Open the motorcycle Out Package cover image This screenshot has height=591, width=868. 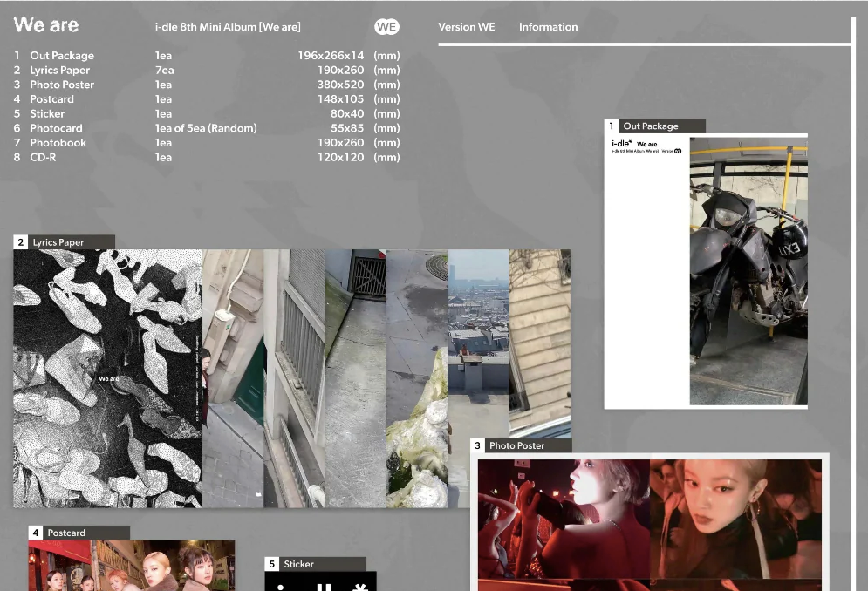[748, 270]
